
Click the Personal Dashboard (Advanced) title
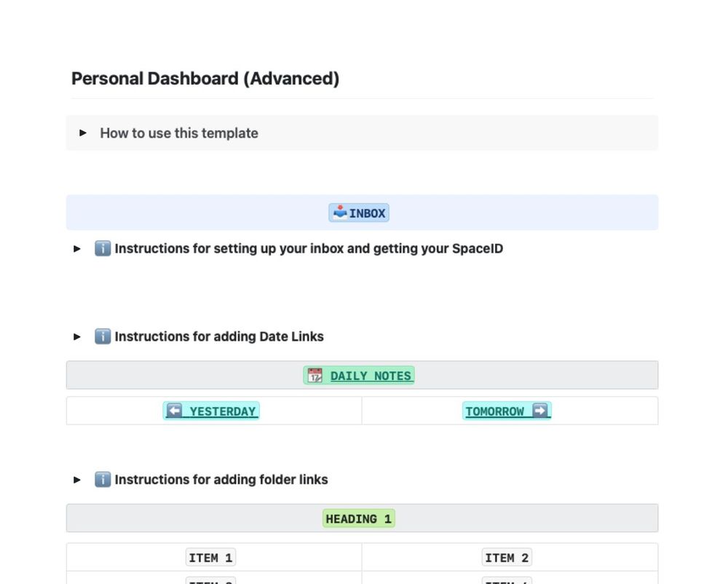[205, 79]
